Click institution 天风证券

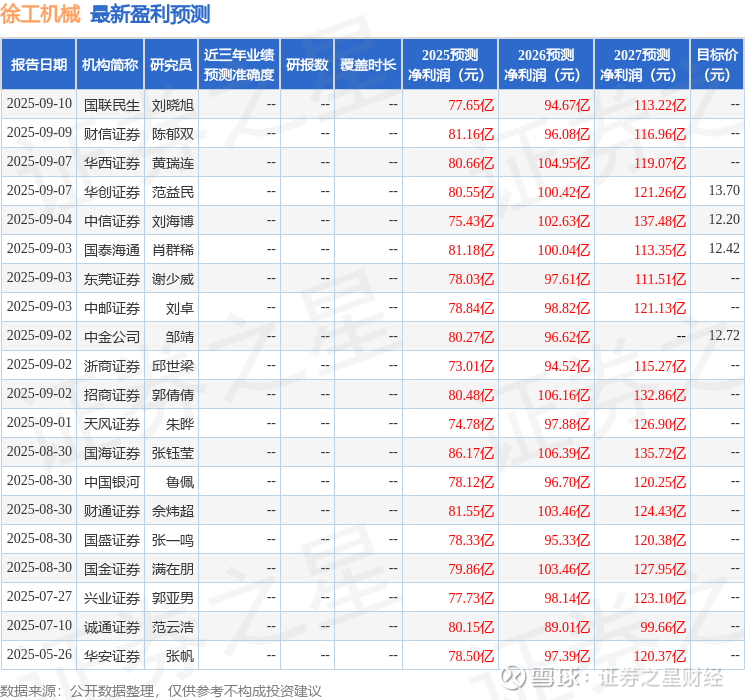112,424
